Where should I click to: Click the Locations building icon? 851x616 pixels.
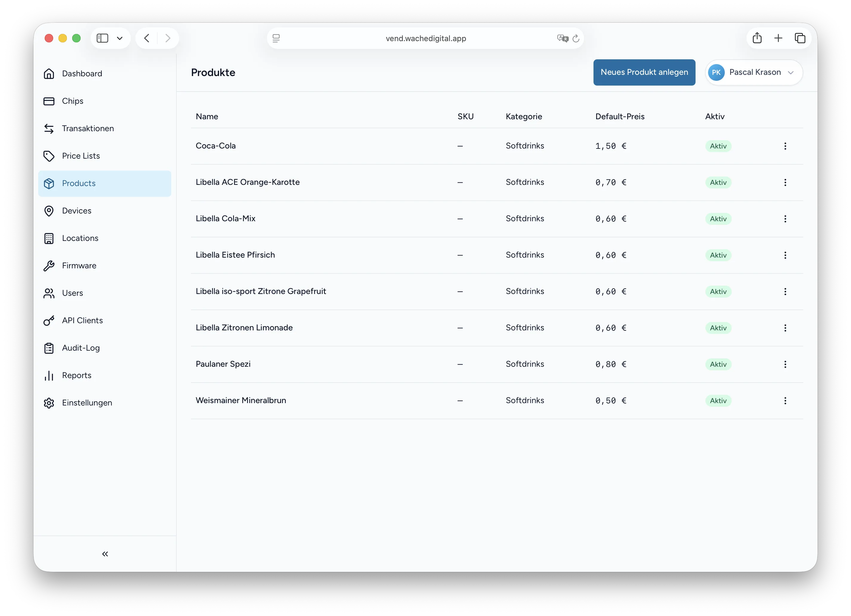coord(49,238)
